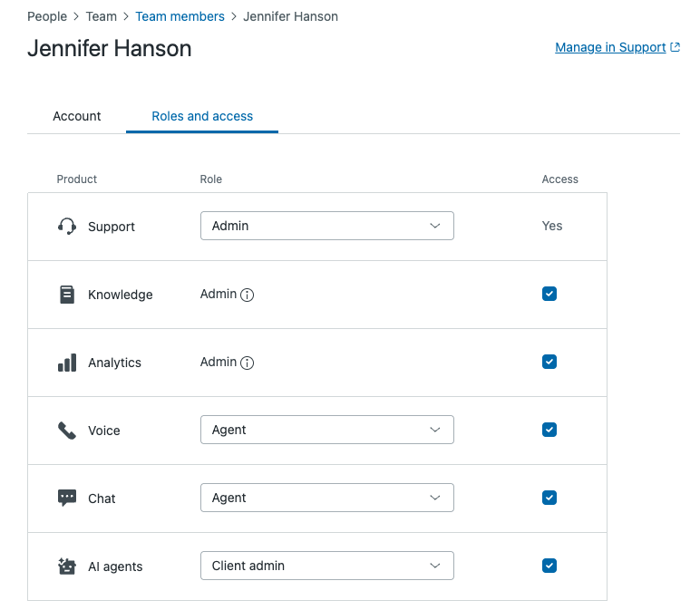
Task: Go to Team members breadcrumb link
Action: [x=180, y=16]
